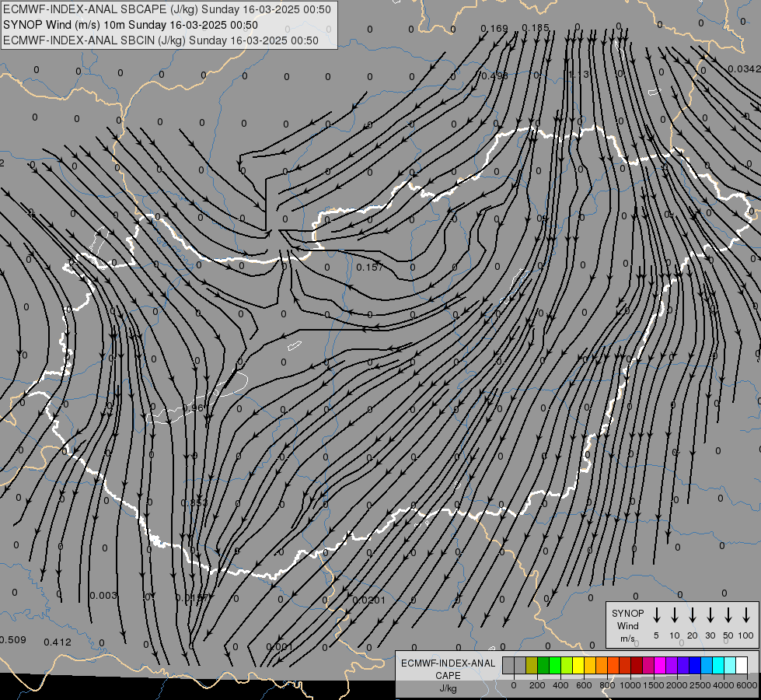The image size is (761, 700).
Task: Click the 0.185 CAPE value on map
Action: [536, 28]
